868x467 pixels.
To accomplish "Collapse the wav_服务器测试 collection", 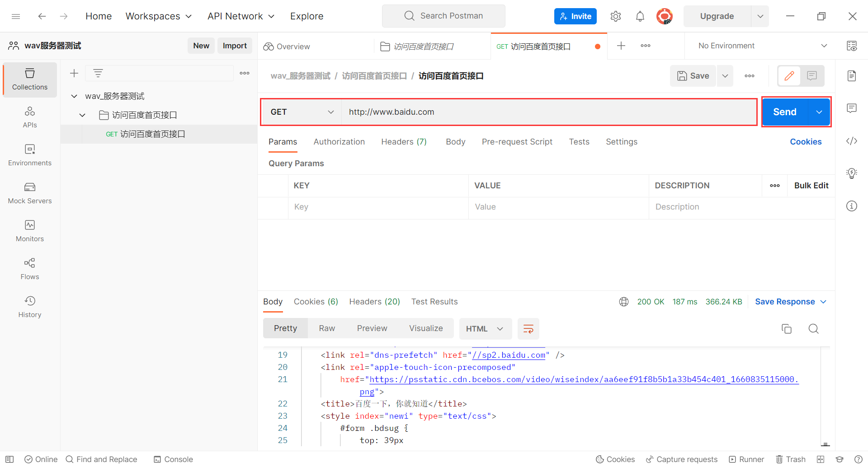I will 75,96.
